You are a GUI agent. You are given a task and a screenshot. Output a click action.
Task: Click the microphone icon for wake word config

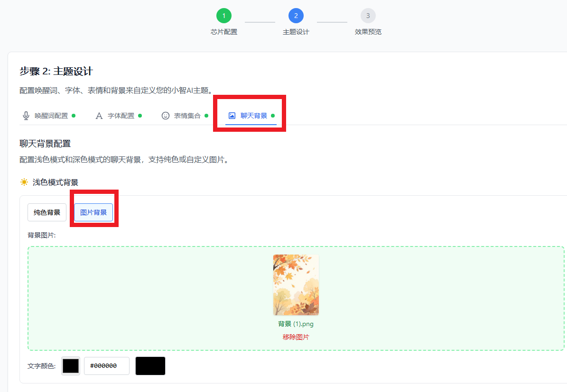pyautogui.click(x=26, y=116)
